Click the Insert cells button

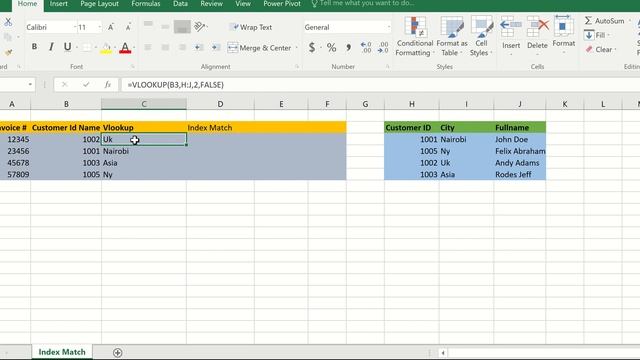coord(511,34)
